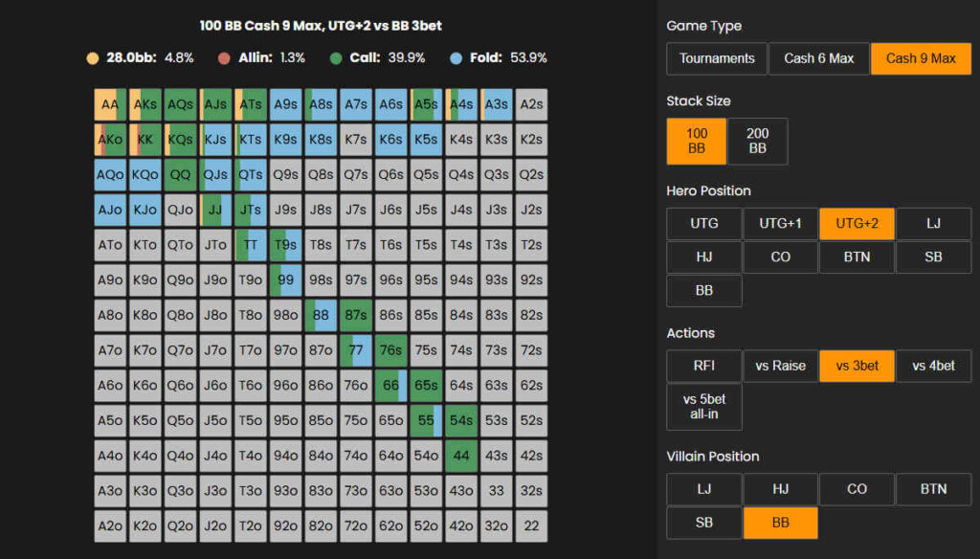Select 100 BB stack size
This screenshot has height=559, width=980.
pyautogui.click(x=697, y=142)
